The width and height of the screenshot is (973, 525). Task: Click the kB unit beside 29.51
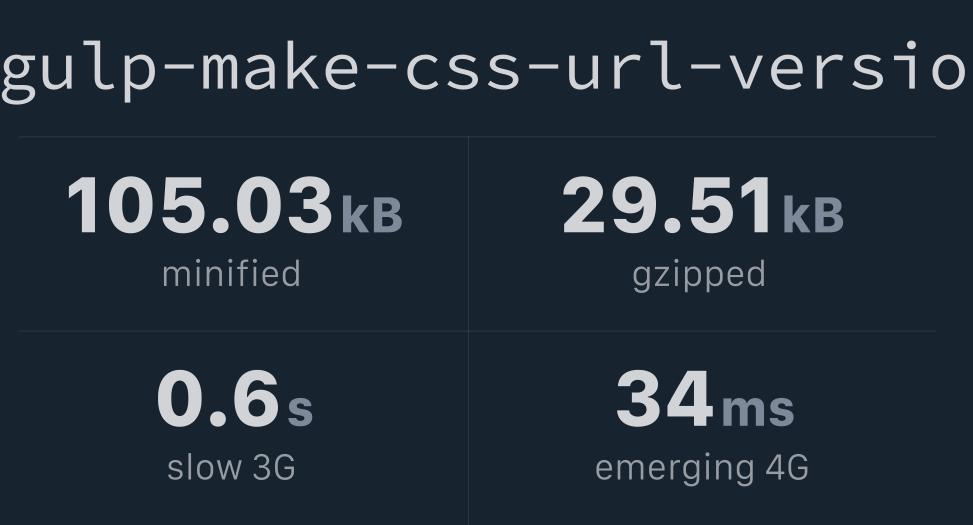813,215
